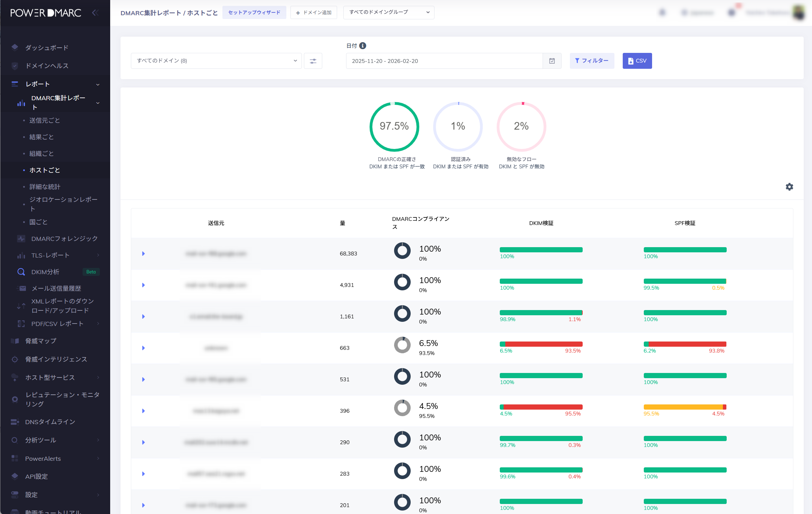Image resolution: width=812 pixels, height=514 pixels.
Task: Open 脅威マップ via its map icon
Action: (15, 341)
